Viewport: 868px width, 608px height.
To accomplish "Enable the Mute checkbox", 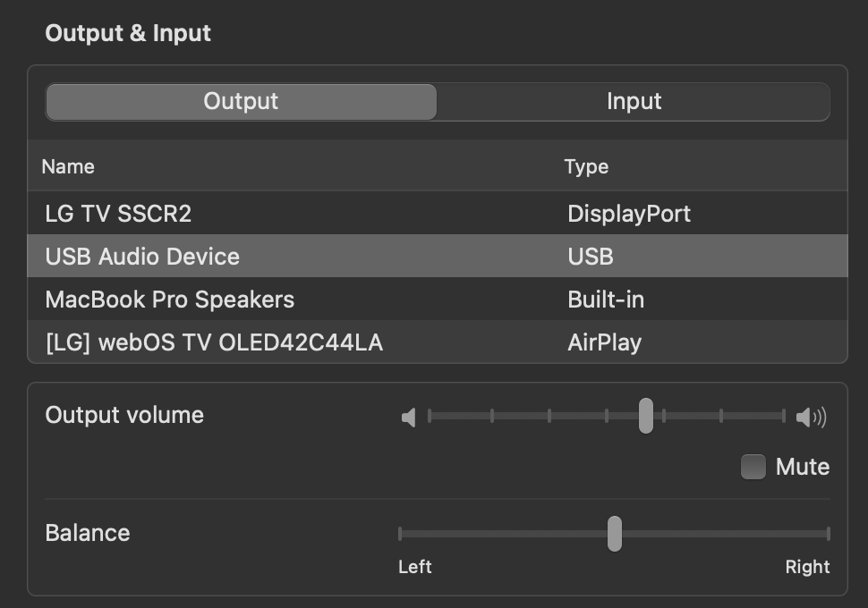I will click(x=753, y=467).
